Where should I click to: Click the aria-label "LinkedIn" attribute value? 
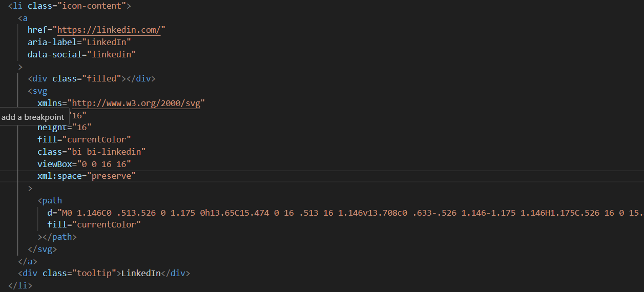(x=110, y=42)
